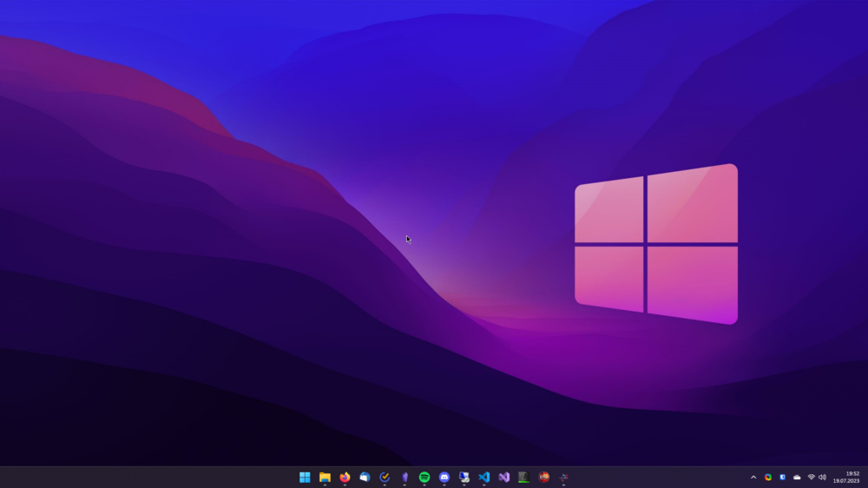Open the star-shaped app icon on taskbar

coord(563,477)
